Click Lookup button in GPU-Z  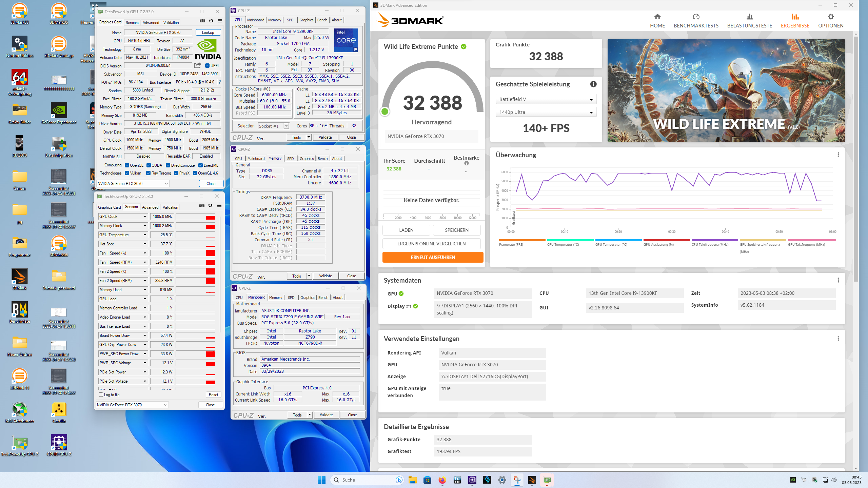point(208,33)
